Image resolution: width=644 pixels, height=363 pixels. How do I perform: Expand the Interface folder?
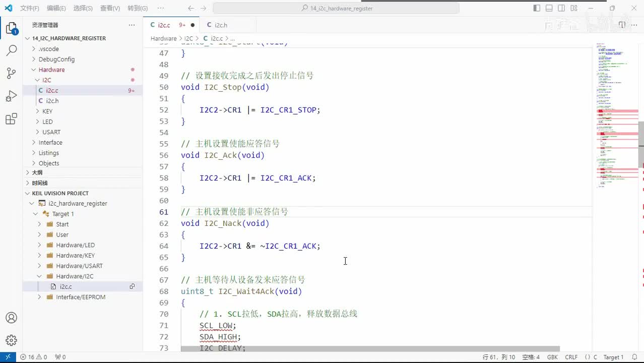click(50, 143)
